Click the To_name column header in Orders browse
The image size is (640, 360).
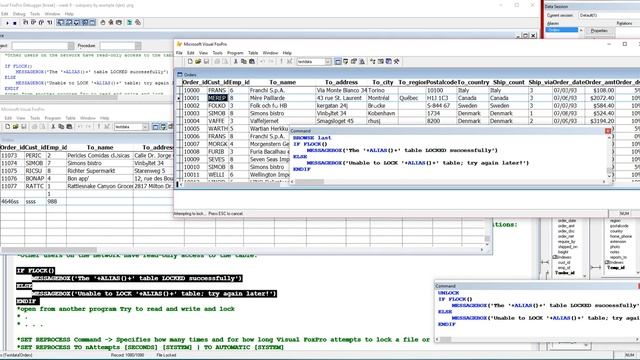282,82
